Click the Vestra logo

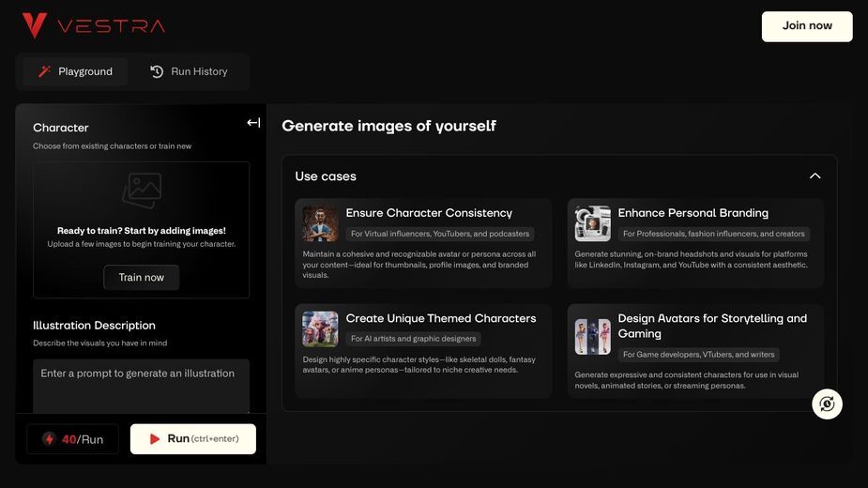click(94, 25)
